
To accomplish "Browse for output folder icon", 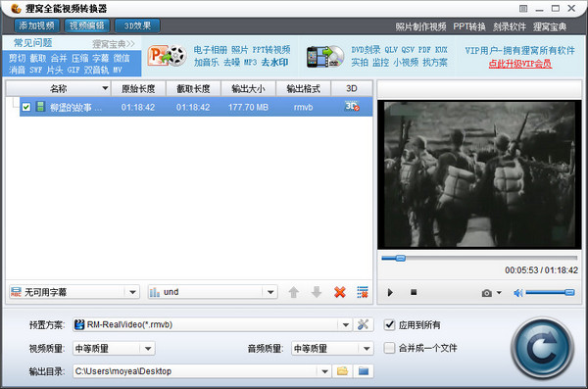I will pos(342,371).
